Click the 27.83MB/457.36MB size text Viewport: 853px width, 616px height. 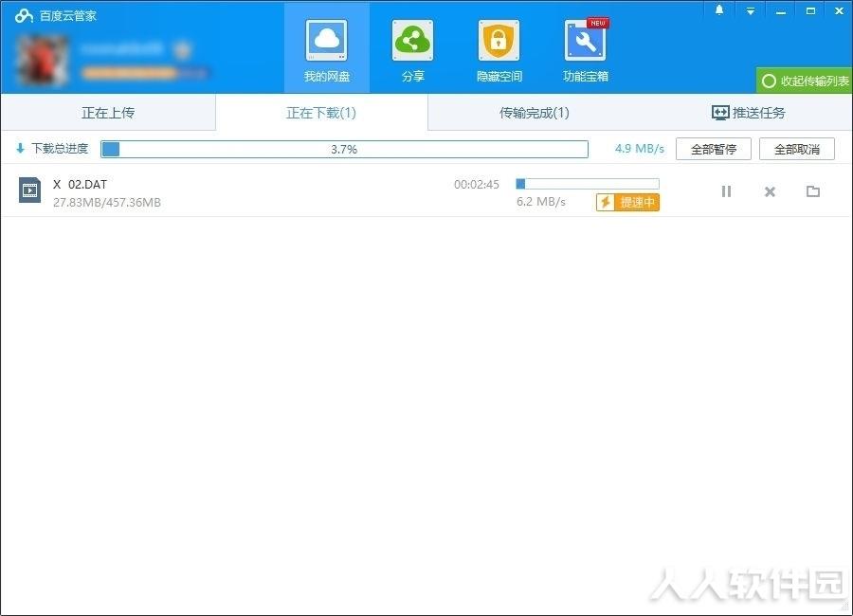pos(107,203)
